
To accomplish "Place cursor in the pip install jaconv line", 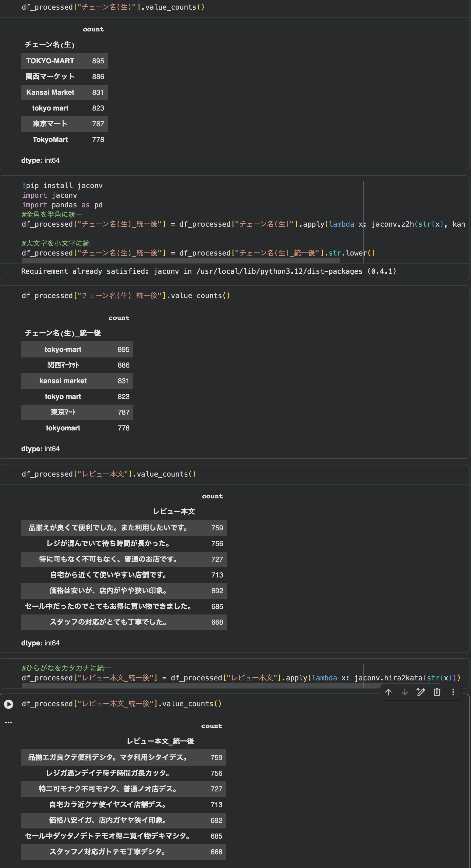I will pyautogui.click(x=62, y=185).
